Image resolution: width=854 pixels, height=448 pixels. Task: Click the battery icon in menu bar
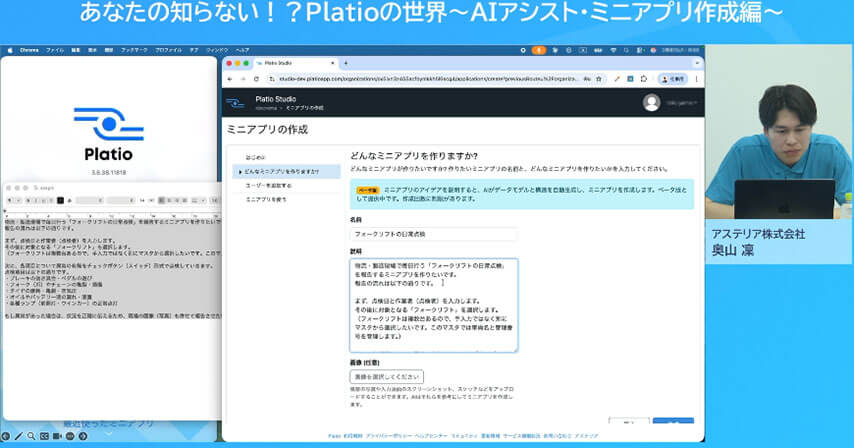597,50
